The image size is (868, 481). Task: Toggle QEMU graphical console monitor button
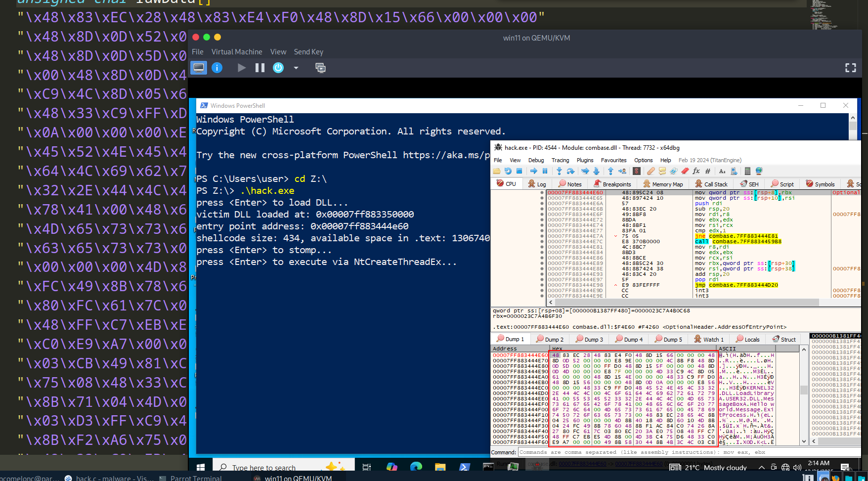coord(199,68)
